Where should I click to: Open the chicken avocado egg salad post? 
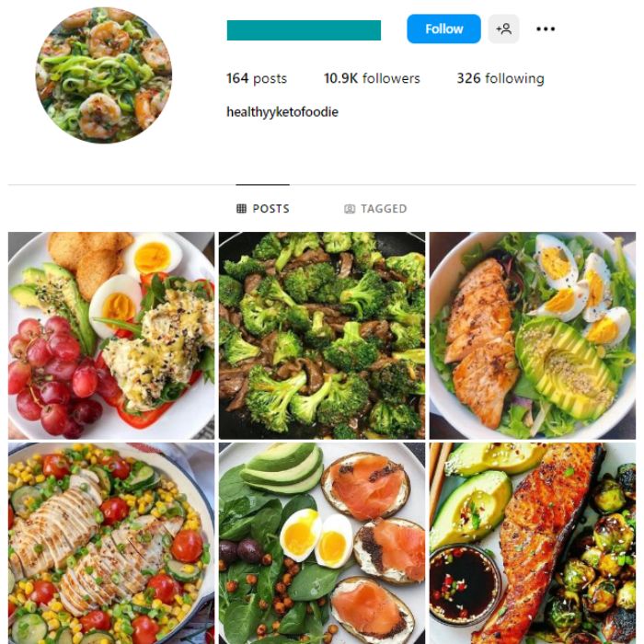pyautogui.click(x=533, y=336)
